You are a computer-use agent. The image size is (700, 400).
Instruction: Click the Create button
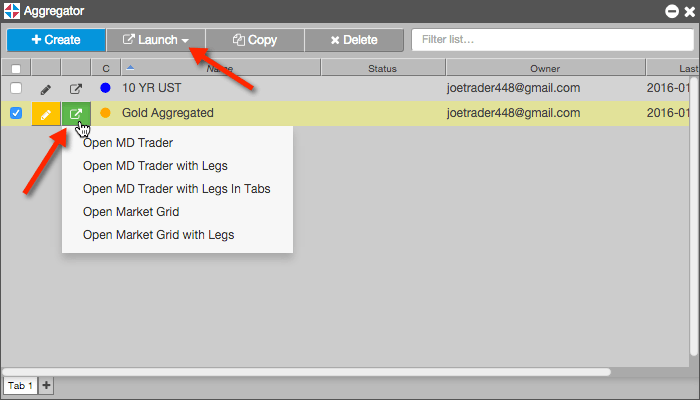click(56, 40)
